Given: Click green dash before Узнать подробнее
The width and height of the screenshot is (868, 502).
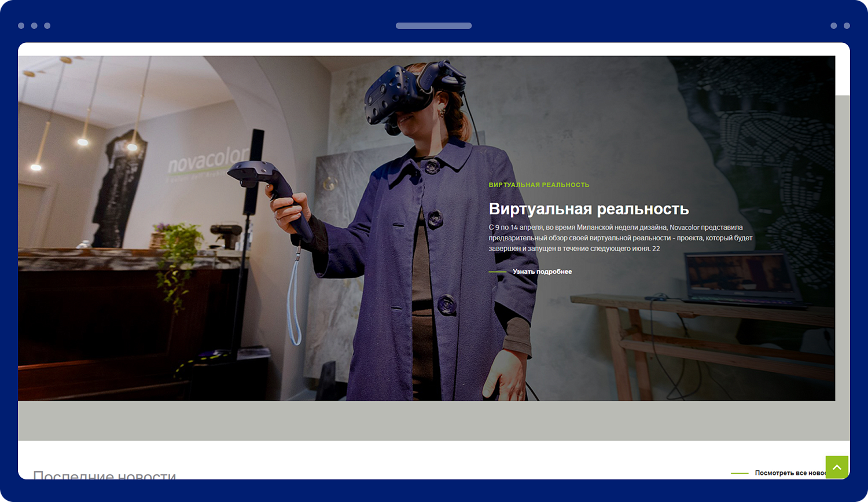Looking at the screenshot, I should point(498,272).
